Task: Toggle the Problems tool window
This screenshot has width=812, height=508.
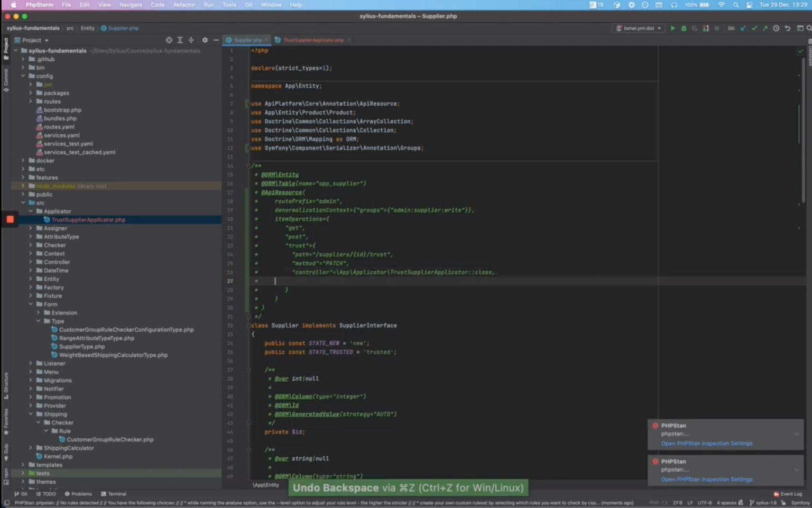Action: click(78, 494)
